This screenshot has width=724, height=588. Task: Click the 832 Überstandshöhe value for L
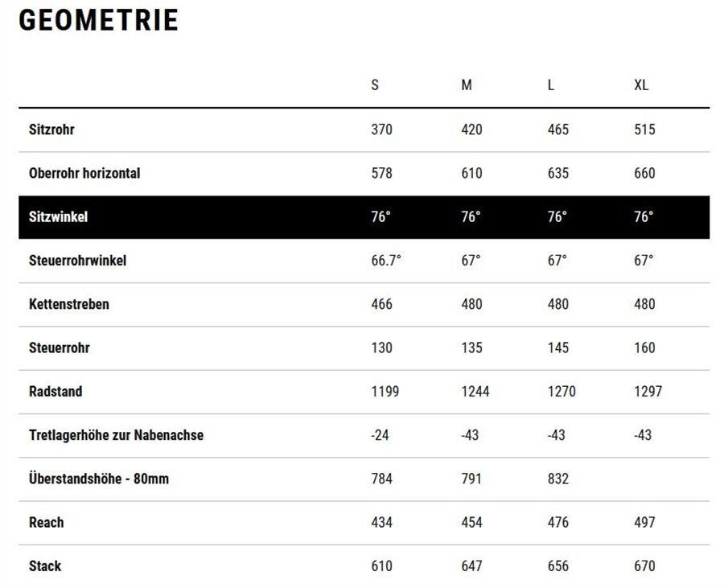point(558,479)
